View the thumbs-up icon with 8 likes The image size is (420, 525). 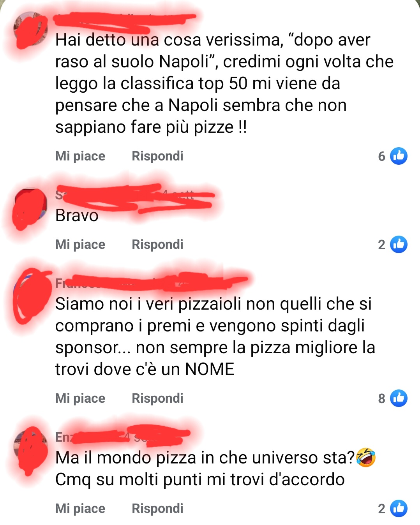click(x=399, y=398)
